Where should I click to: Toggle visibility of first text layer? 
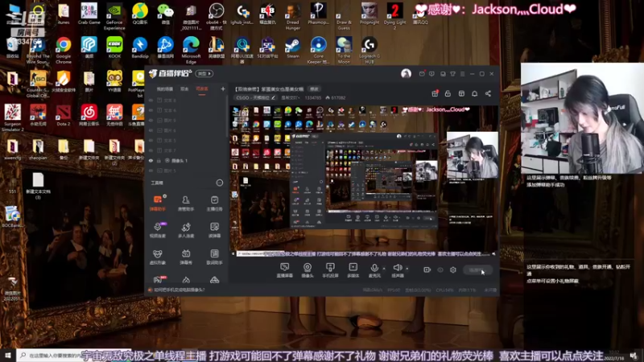(x=151, y=100)
